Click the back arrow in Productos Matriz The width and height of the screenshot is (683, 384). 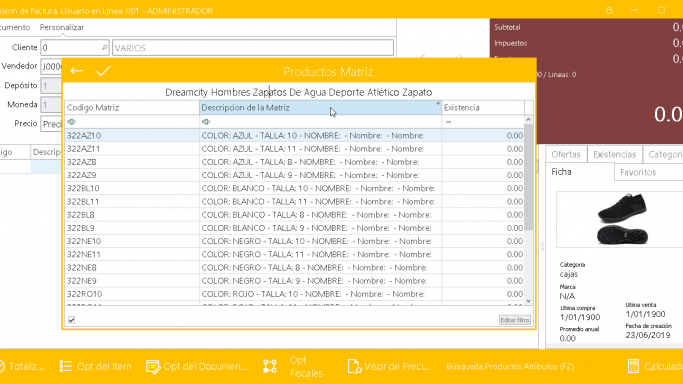[x=77, y=71]
